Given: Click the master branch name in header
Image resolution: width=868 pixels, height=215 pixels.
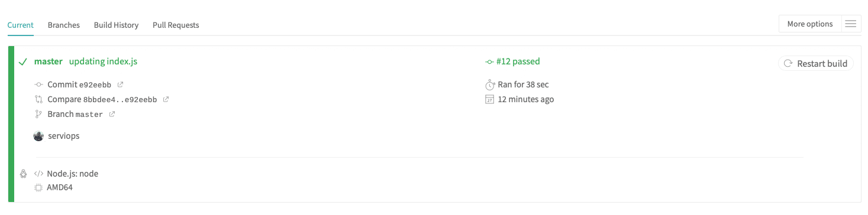Looking at the screenshot, I should [49, 61].
